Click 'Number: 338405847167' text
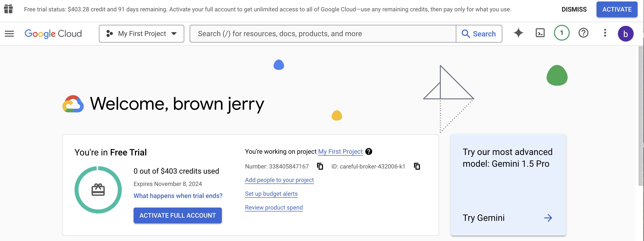644x241 pixels. coord(277,166)
